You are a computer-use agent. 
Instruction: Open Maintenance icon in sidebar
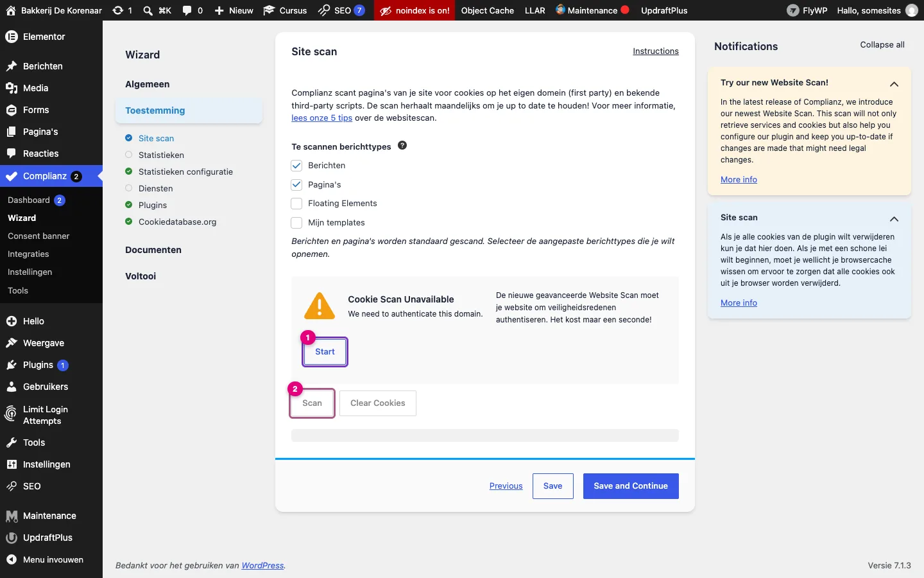[12, 516]
